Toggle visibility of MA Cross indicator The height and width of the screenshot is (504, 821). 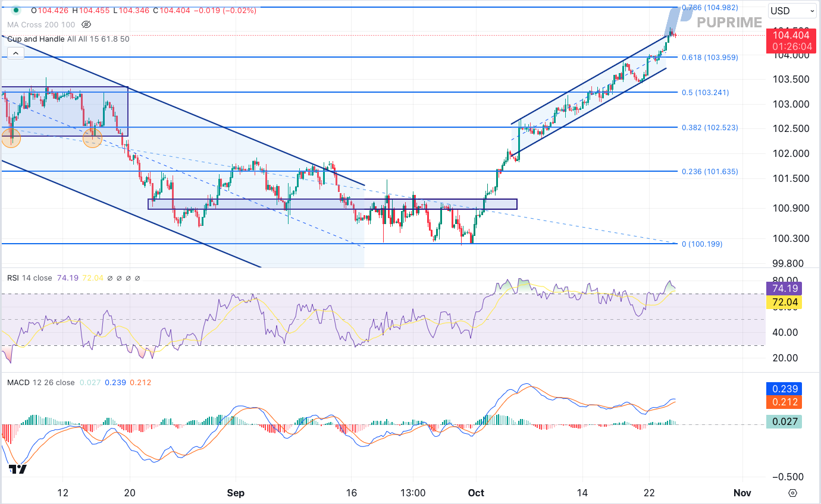pyautogui.click(x=86, y=24)
